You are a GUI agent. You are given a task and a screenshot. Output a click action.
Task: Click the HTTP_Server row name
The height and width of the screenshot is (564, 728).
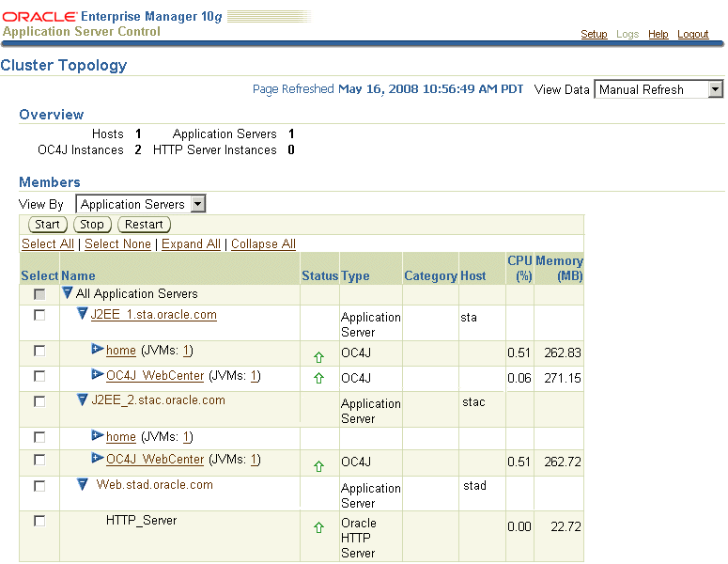tap(141, 521)
